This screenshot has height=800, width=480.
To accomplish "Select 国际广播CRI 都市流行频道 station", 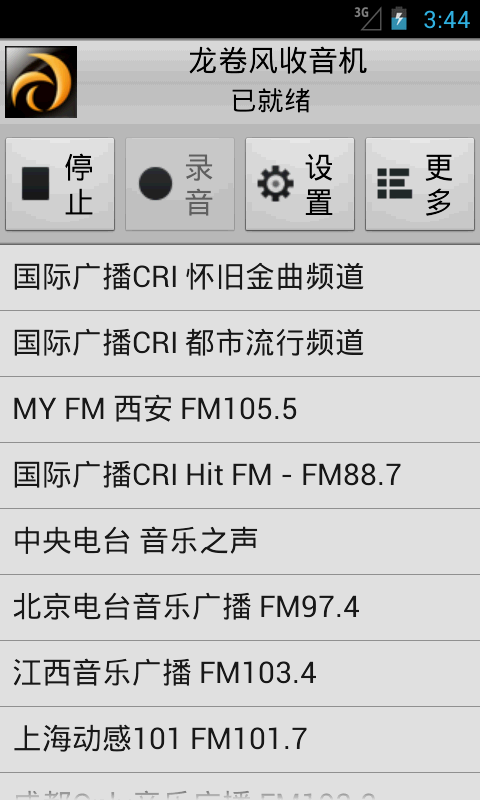I will coord(240,343).
